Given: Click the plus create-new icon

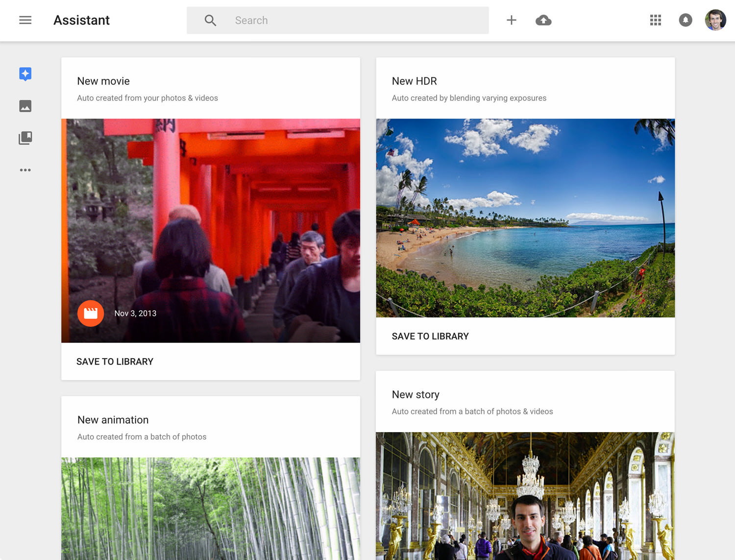Looking at the screenshot, I should [512, 20].
